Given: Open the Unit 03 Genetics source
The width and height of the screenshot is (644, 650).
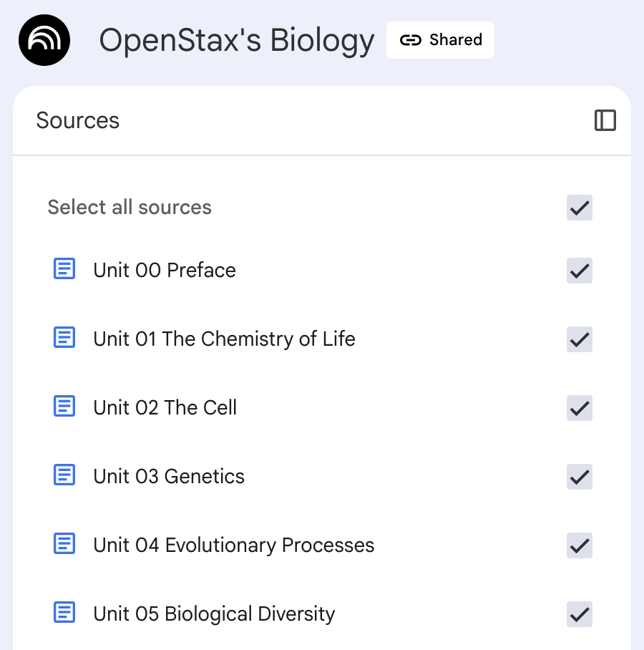Looking at the screenshot, I should [x=169, y=477].
